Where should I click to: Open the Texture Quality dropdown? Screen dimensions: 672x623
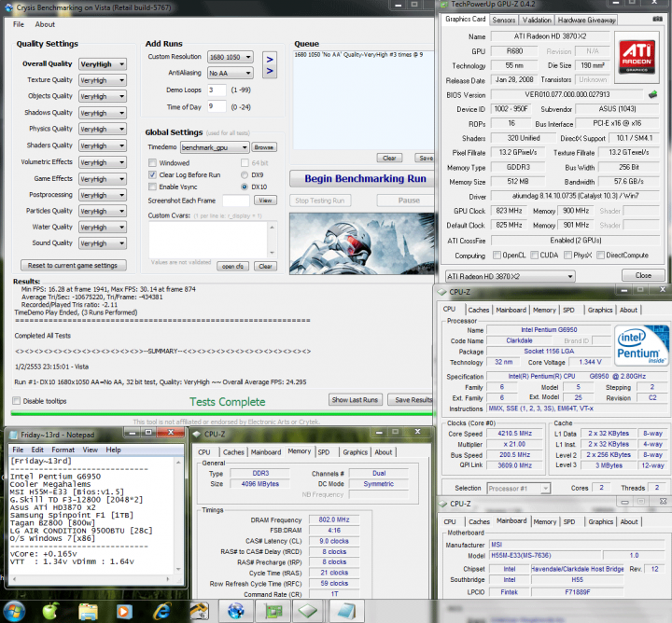103,80
